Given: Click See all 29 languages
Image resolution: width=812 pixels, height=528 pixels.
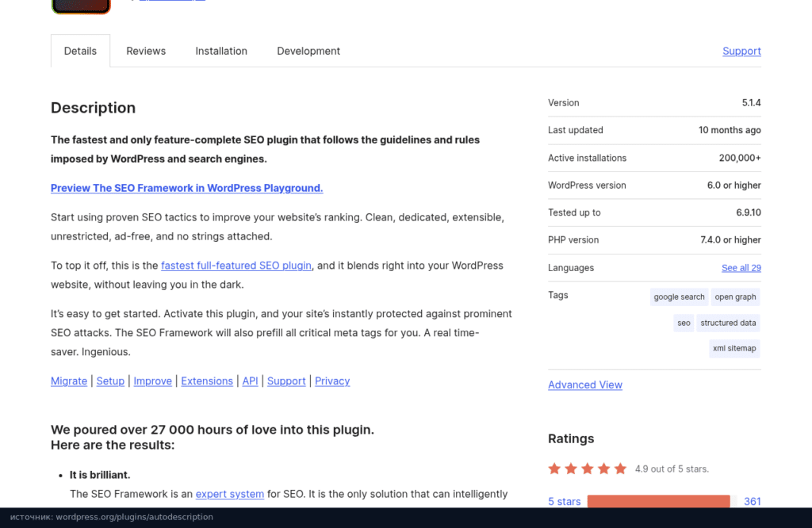Looking at the screenshot, I should tap(741, 268).
